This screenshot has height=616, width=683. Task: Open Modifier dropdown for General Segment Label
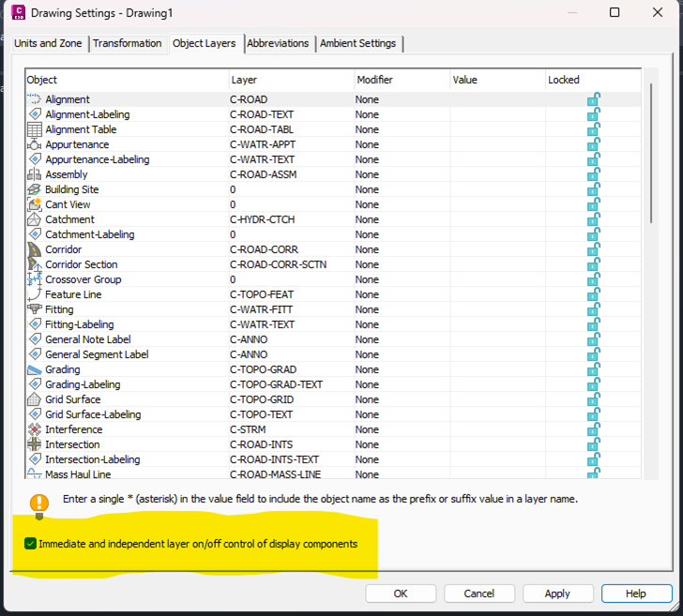(x=402, y=354)
